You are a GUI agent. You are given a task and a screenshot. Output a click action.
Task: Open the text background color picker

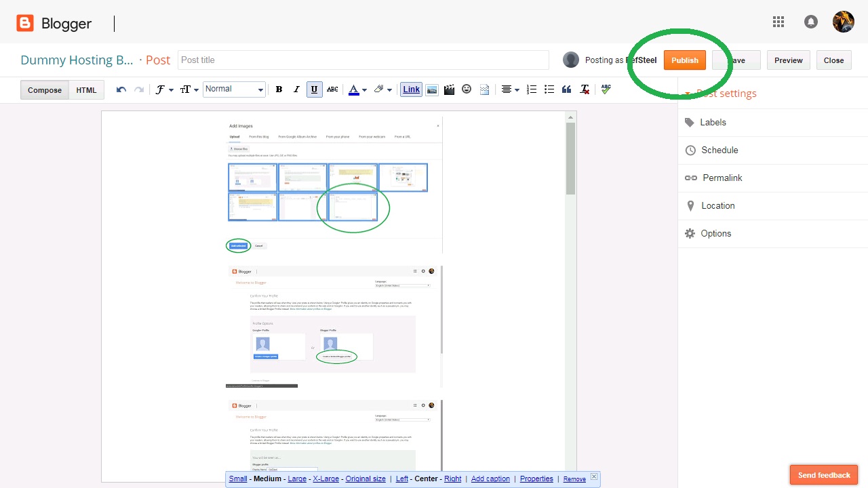(382, 89)
